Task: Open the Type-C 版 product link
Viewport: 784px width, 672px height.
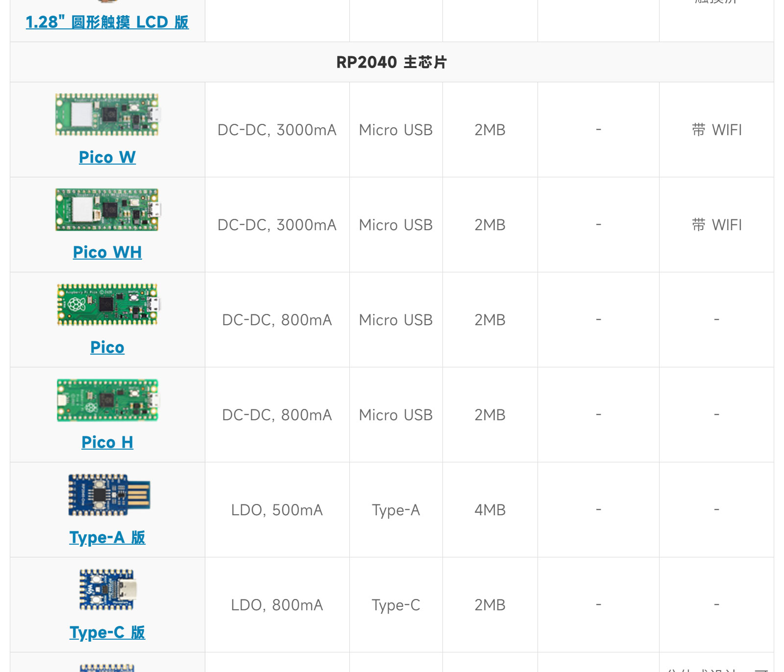Action: [107, 632]
